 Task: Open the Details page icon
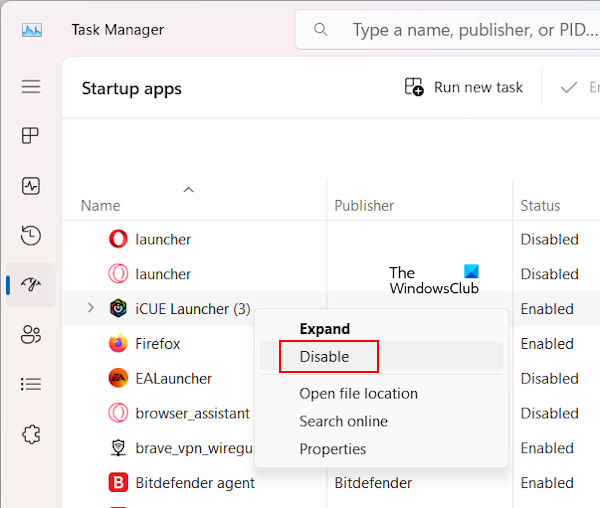coord(31,384)
